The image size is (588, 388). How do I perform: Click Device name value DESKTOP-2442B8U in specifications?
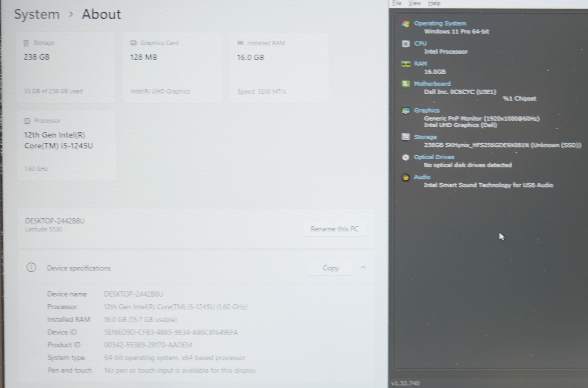133,294
